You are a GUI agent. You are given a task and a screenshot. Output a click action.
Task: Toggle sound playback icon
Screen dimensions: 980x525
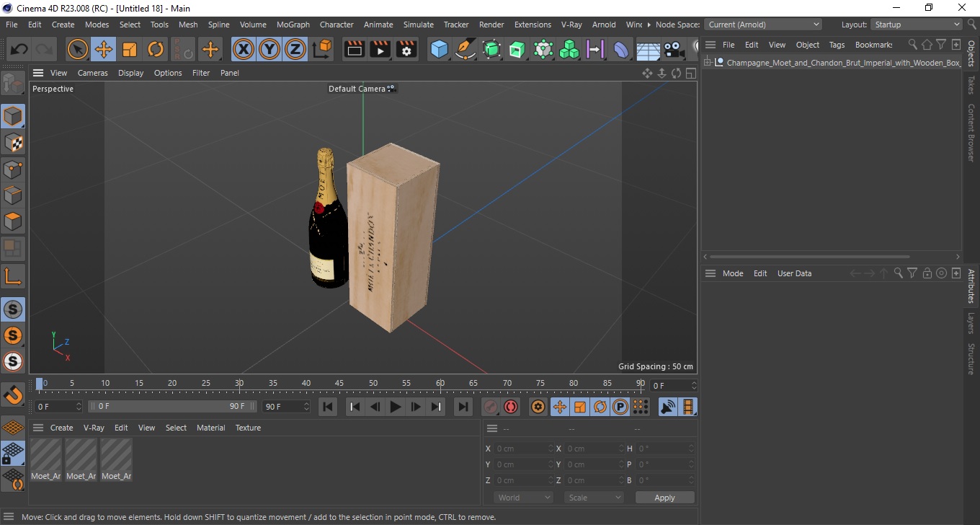click(668, 407)
